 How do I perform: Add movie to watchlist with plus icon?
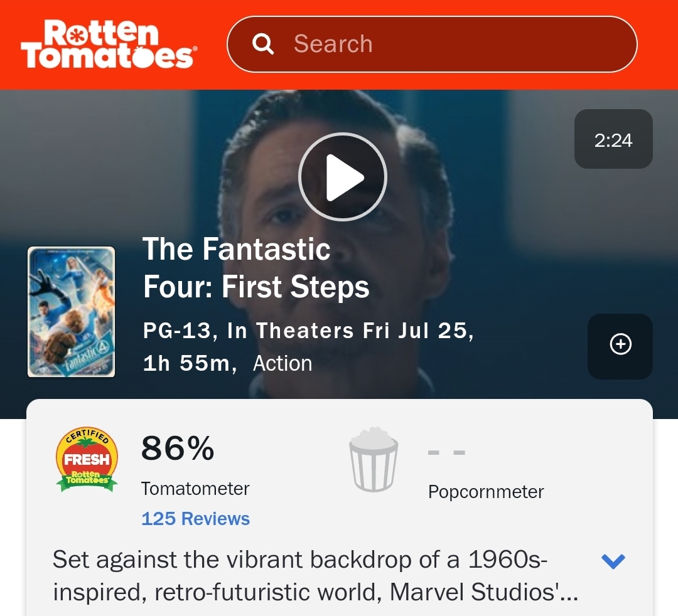(620, 344)
